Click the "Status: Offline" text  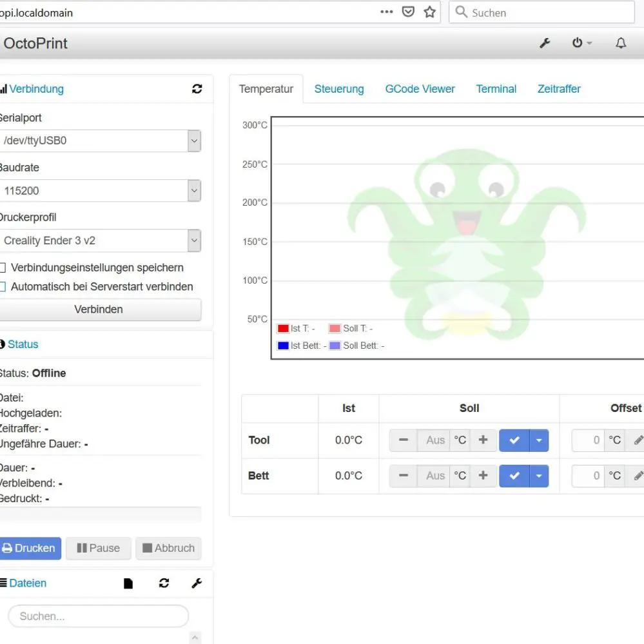click(x=32, y=373)
